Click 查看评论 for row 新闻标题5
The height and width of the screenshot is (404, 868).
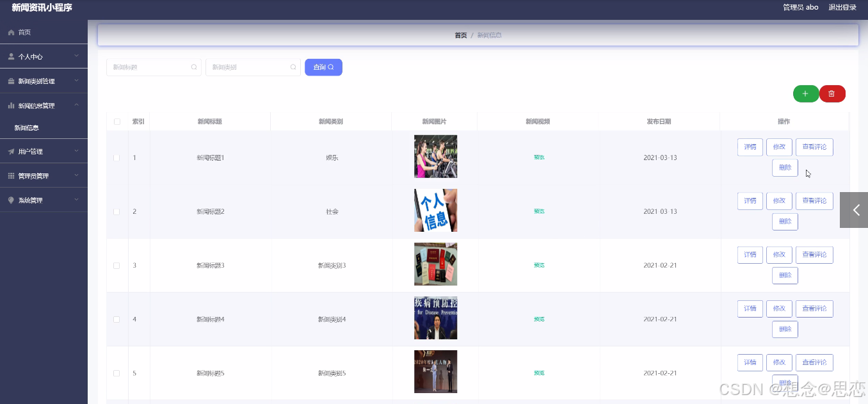coord(814,362)
